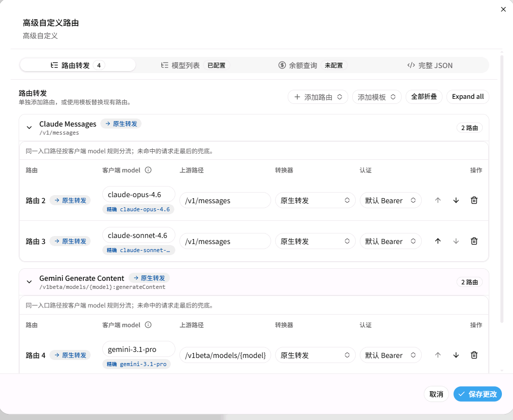The image size is (513, 420).
Task: Click the vertical scrollbar of the dialog
Action: click(x=502, y=188)
